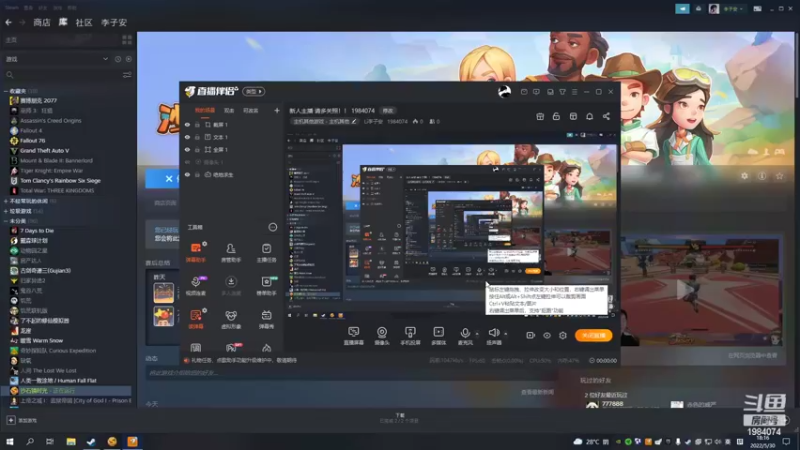800x450 pixels.
Task: Switch to the third scene tab
Action: tap(251, 110)
